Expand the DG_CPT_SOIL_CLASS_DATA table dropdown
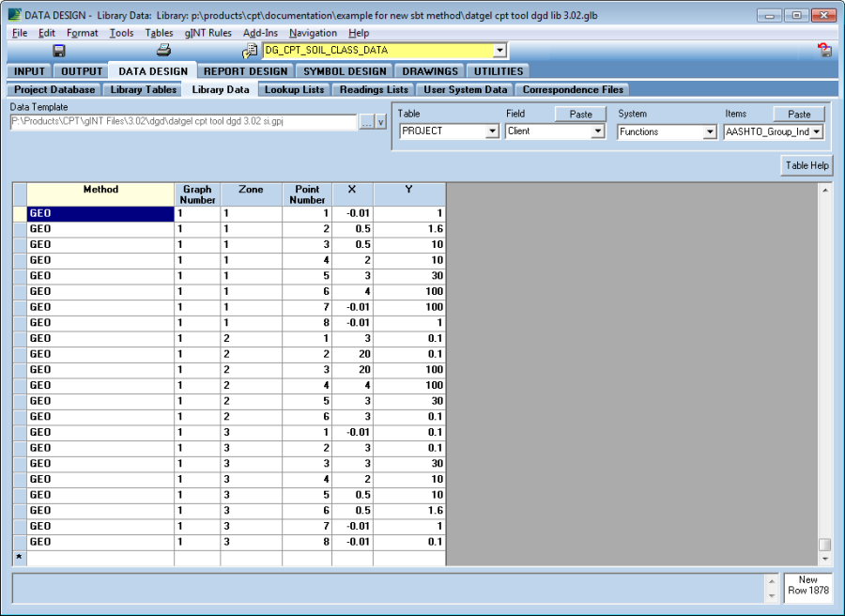This screenshot has width=845, height=616. [x=499, y=51]
